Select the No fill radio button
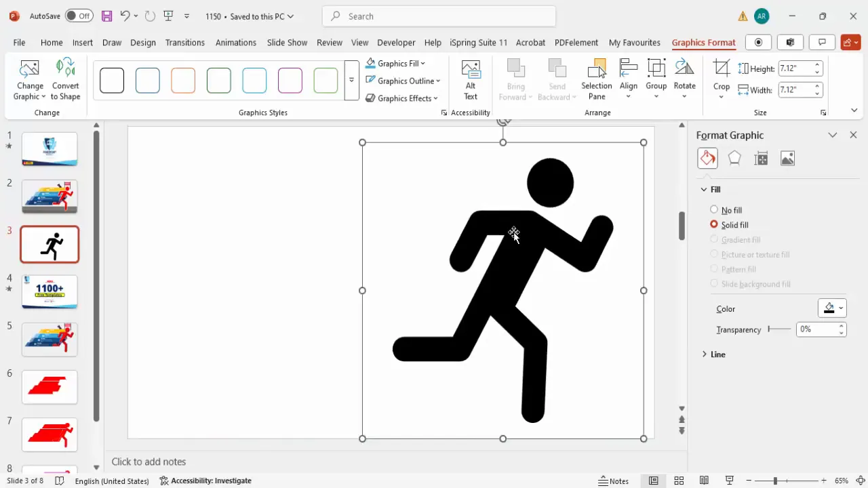Image resolution: width=868 pixels, height=488 pixels. [x=714, y=209]
